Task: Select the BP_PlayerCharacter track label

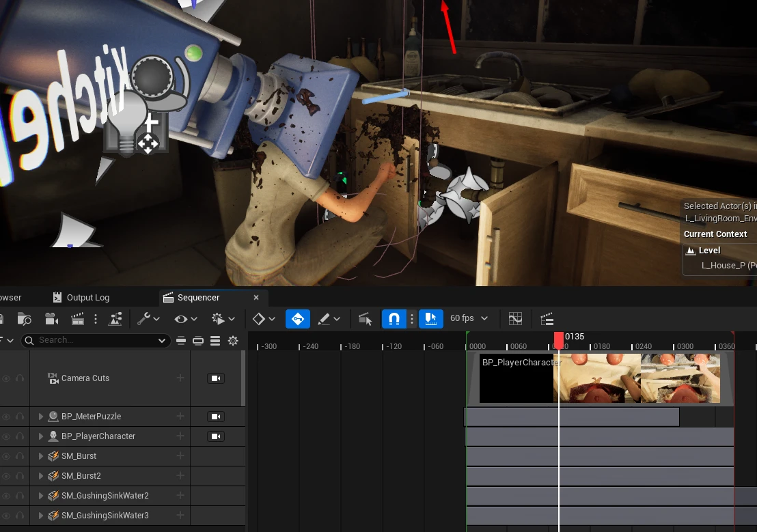Action: tap(98, 436)
